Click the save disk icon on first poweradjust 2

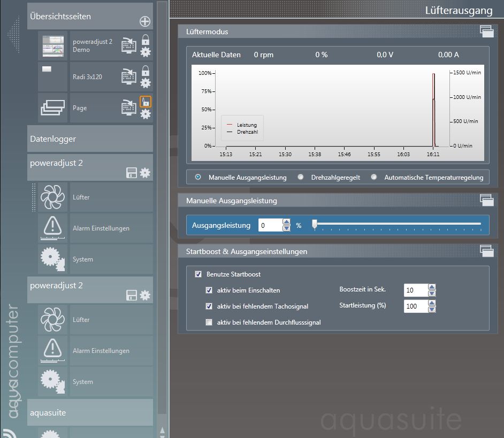131,173
